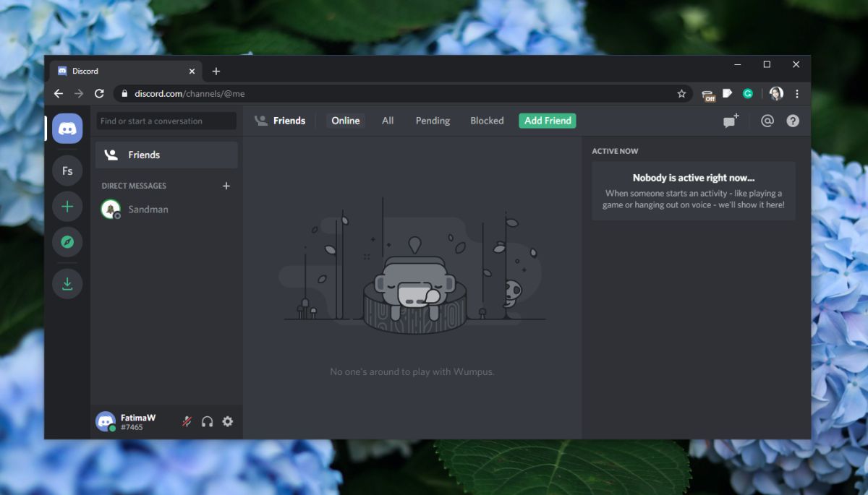
Task: Click the Add Friend button
Action: (x=548, y=121)
